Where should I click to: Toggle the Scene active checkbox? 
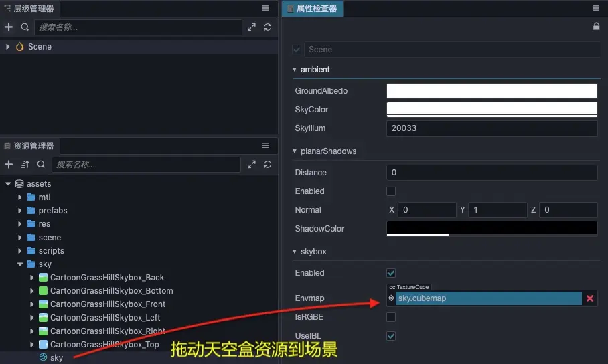coord(297,50)
